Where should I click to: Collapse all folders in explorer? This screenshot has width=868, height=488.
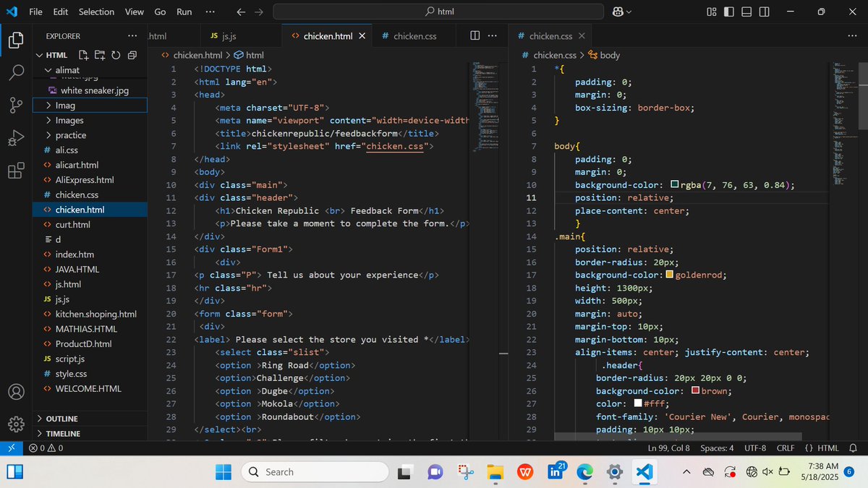(x=132, y=55)
